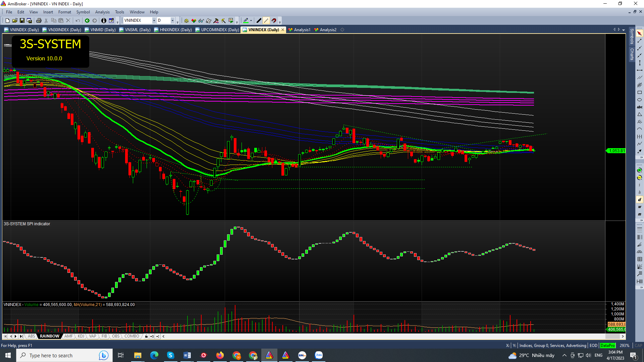Select the ellipse drawing tool
This screenshot has width=644, height=362.
click(639, 100)
